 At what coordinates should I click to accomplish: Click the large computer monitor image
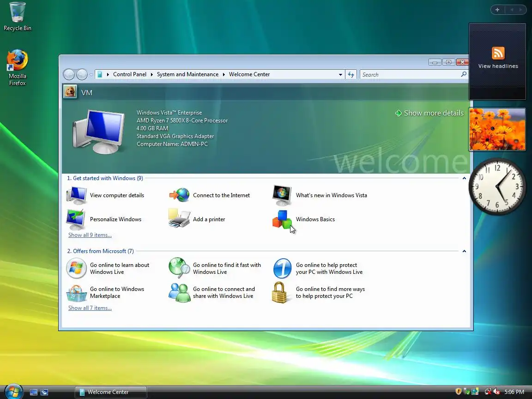pos(99,131)
